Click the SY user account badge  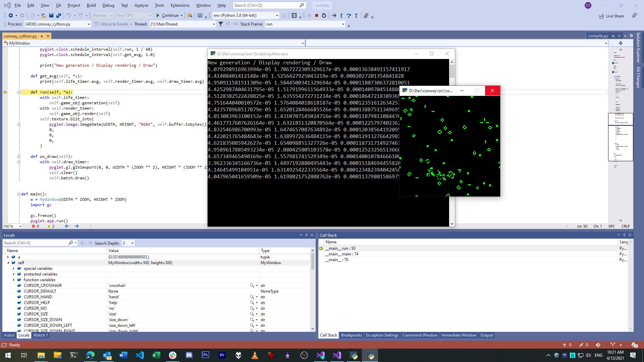588,5
